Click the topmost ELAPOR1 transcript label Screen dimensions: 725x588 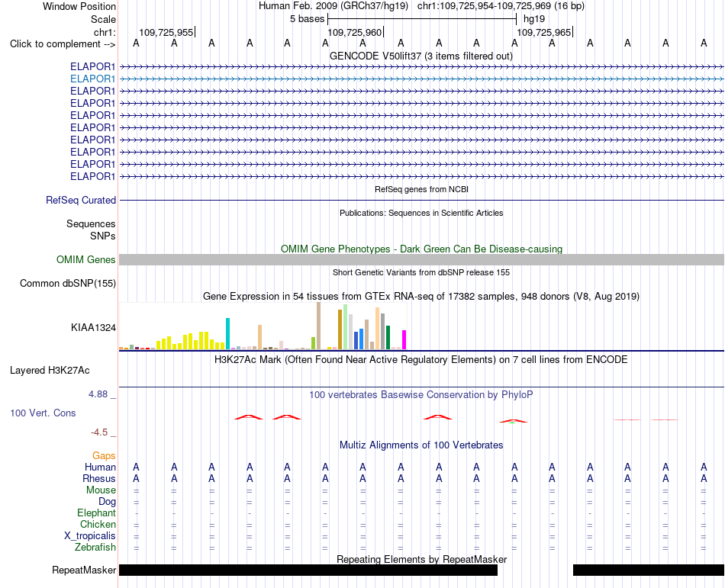point(92,67)
